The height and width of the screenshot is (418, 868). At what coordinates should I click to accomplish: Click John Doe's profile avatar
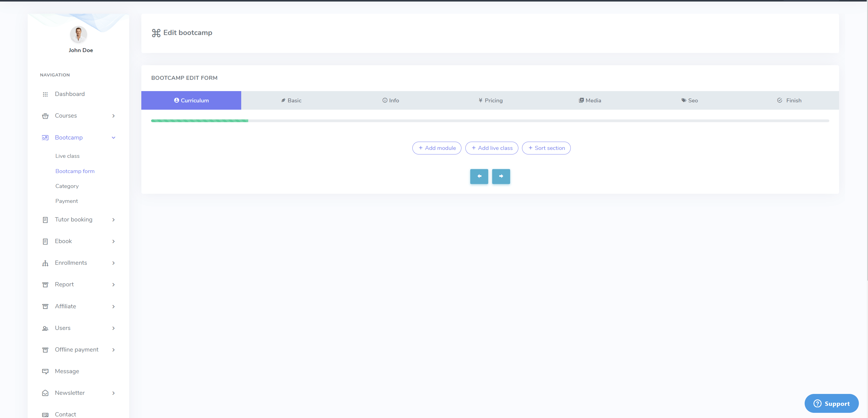point(79,34)
